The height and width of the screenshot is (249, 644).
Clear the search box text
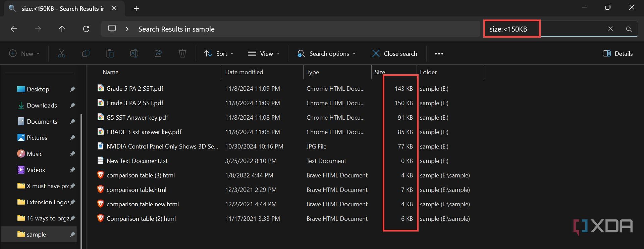point(610,29)
